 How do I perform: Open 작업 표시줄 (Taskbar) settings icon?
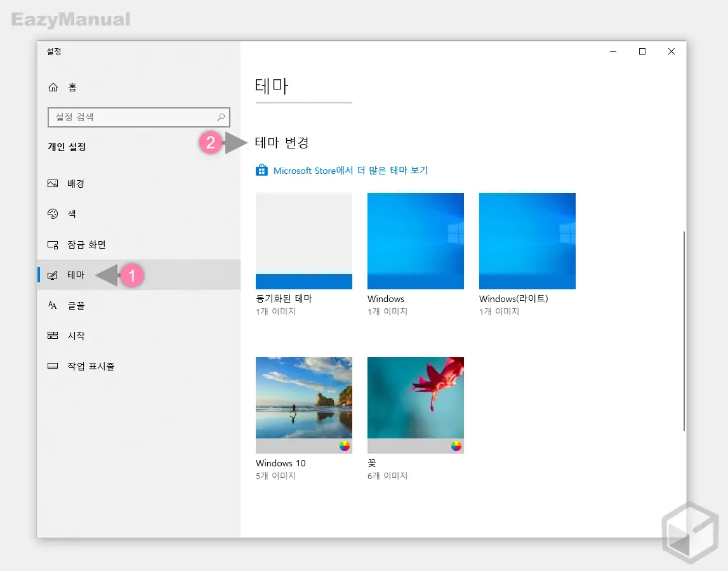pyautogui.click(x=53, y=366)
